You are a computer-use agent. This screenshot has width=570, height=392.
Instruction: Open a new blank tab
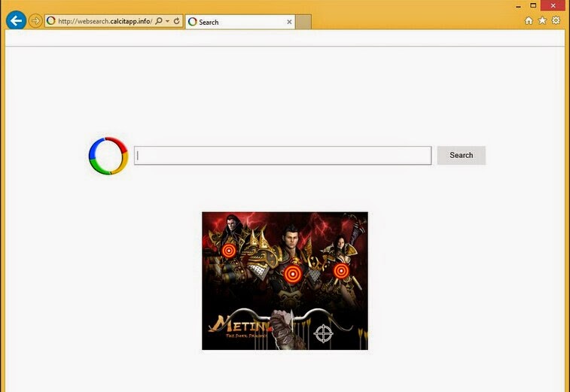tap(303, 22)
